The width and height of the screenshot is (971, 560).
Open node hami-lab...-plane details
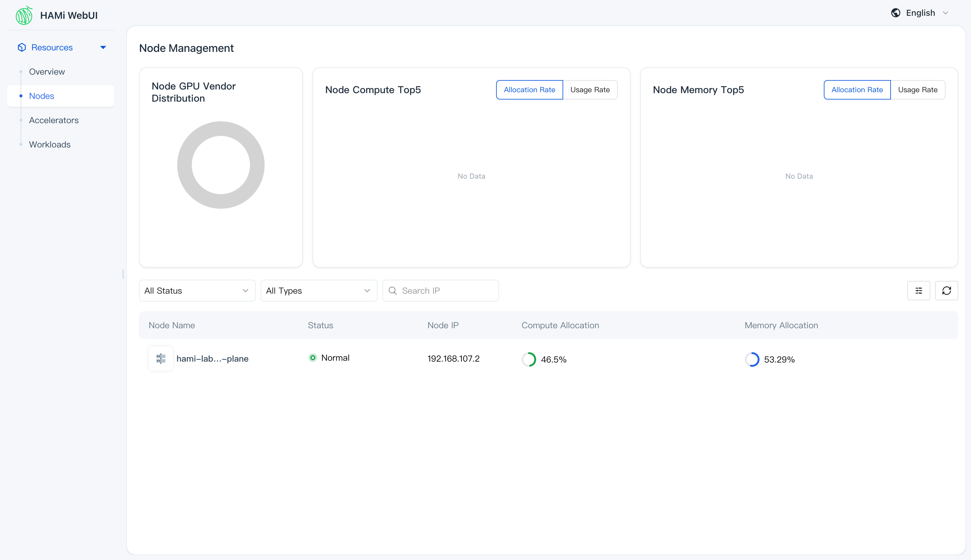click(x=212, y=359)
